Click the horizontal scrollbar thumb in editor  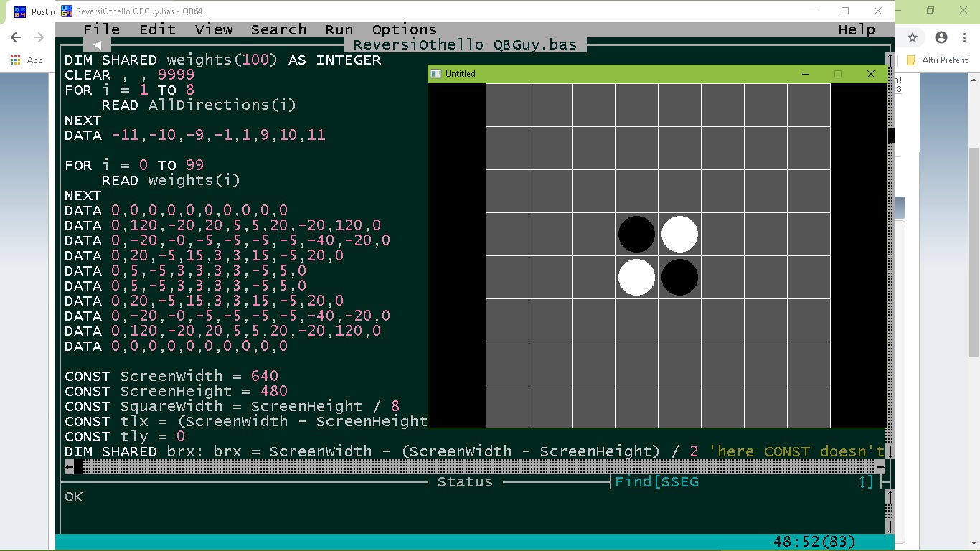[x=78, y=467]
